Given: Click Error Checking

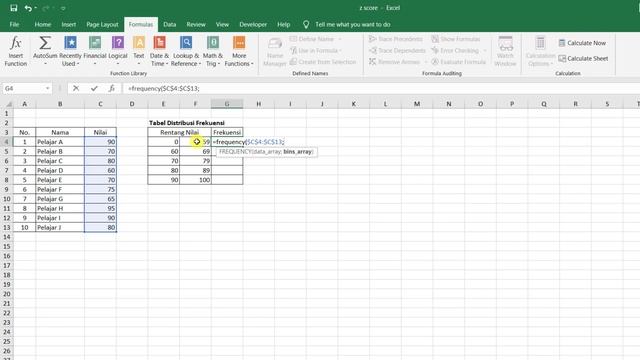Looking at the screenshot, I should coord(455,50).
